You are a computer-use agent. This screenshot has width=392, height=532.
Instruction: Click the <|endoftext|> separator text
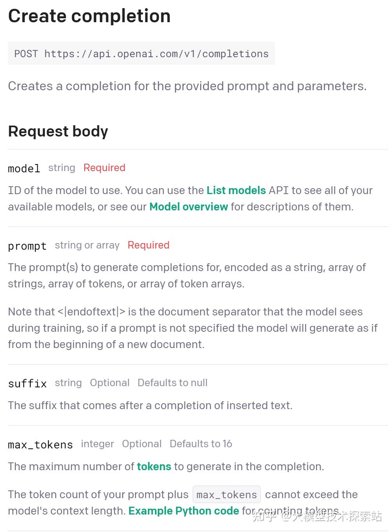pos(91,311)
